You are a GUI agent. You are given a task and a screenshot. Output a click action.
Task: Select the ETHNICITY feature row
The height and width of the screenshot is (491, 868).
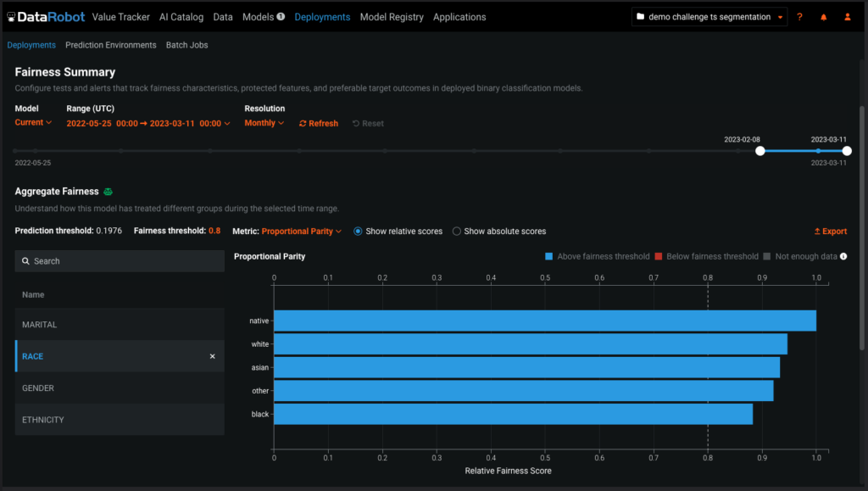tap(120, 420)
